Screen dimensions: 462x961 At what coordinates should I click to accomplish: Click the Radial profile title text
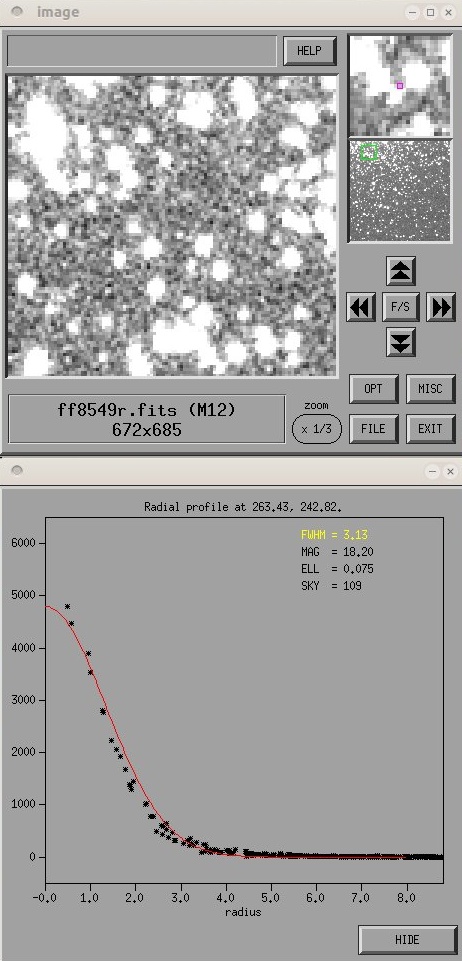tap(243, 506)
